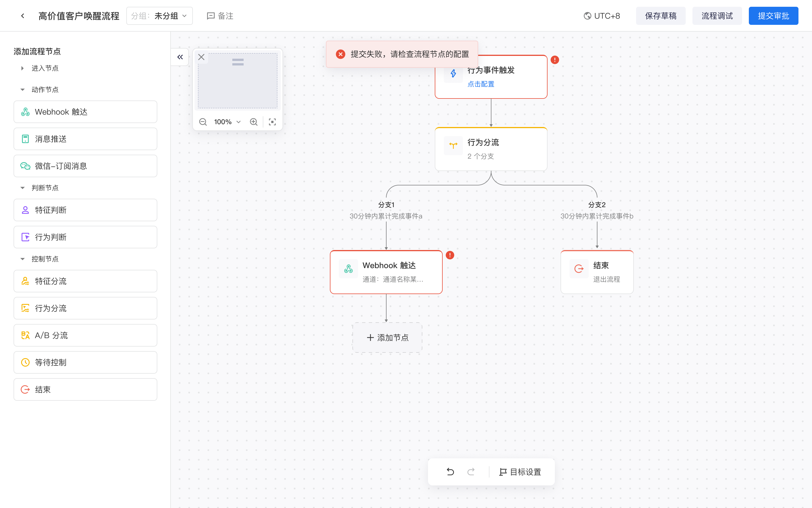Screen dimensions: 812x508
Task: Click the 分支1 branch label
Action: 386,205
